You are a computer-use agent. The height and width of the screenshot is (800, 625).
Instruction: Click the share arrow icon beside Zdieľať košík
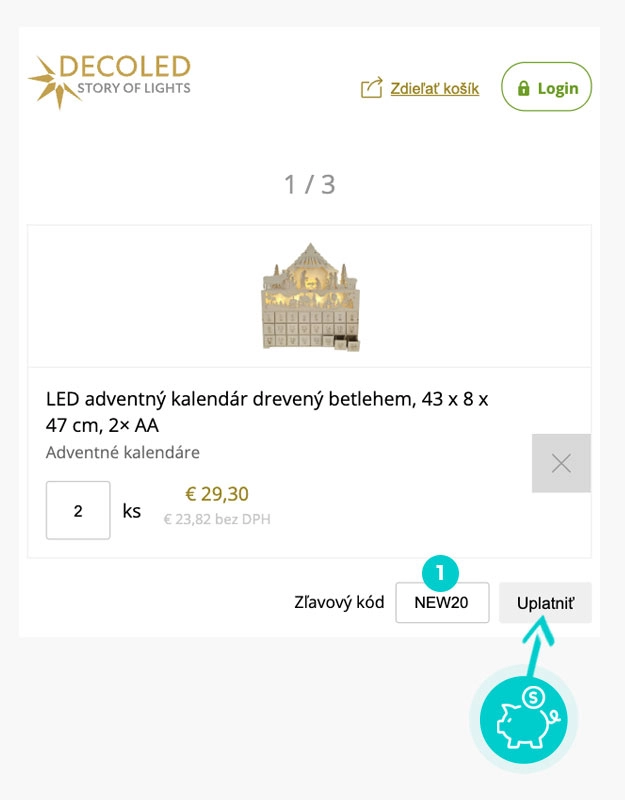[x=370, y=87]
